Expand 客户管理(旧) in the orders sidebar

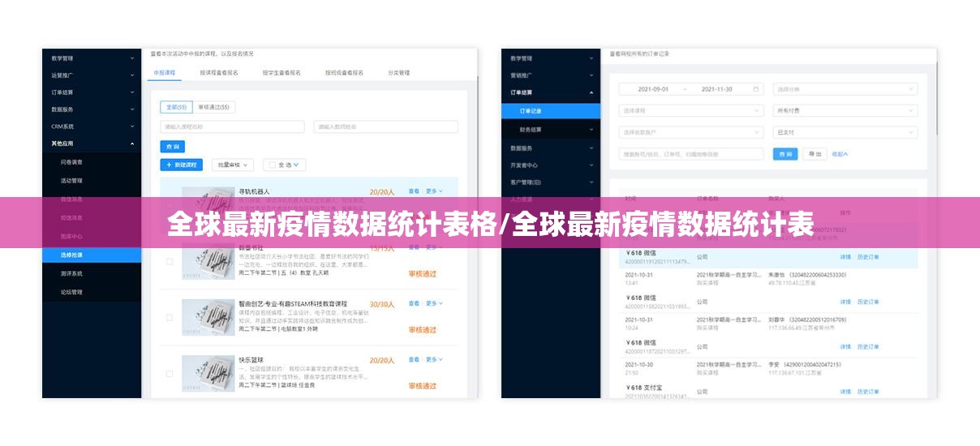tap(551, 182)
